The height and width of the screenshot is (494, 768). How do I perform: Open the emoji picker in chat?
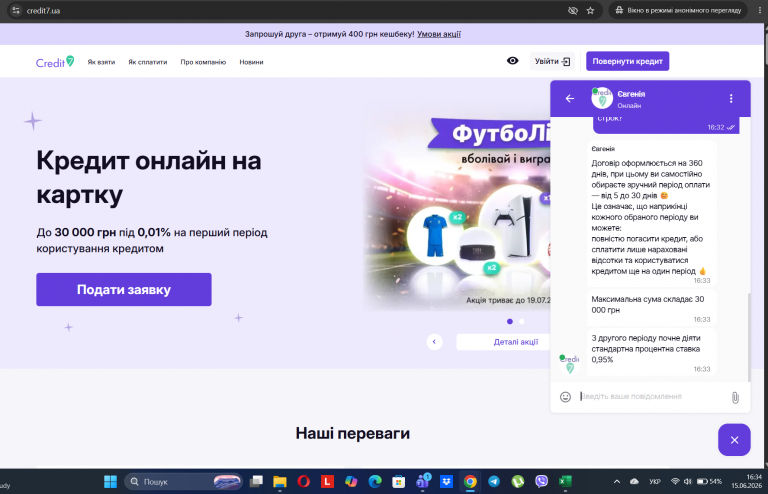pyautogui.click(x=565, y=397)
